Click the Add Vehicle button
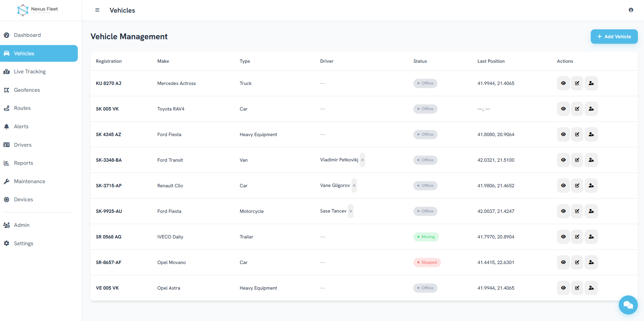644x321 pixels. 614,37
